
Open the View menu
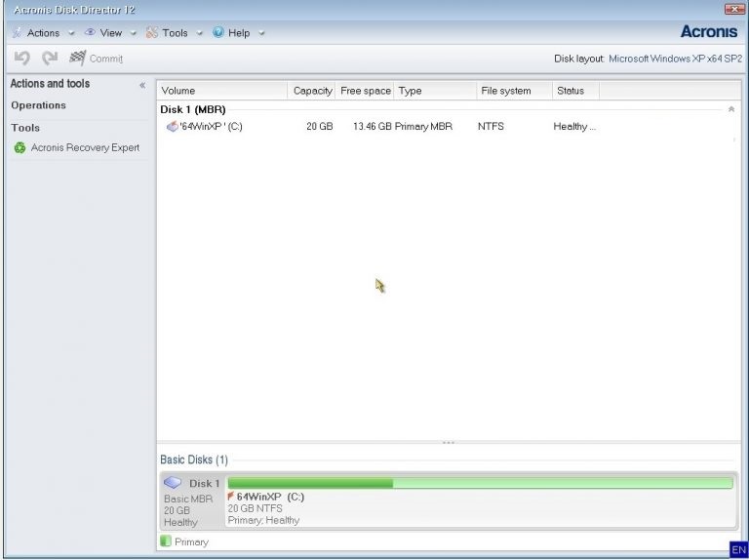coord(111,33)
